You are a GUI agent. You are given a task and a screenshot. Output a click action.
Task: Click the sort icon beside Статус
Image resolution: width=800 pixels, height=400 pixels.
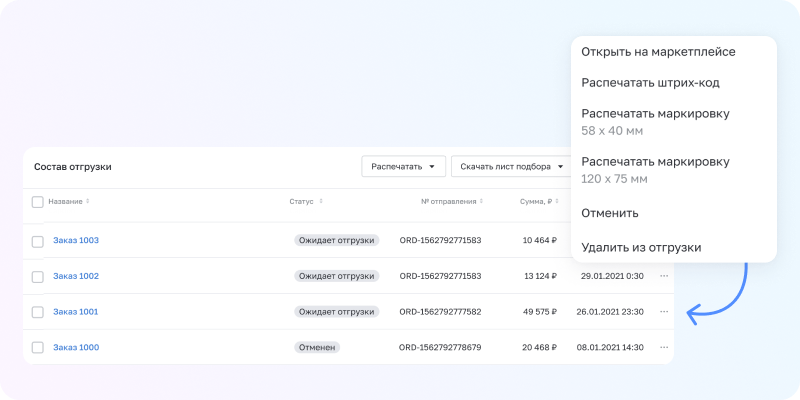point(321,202)
